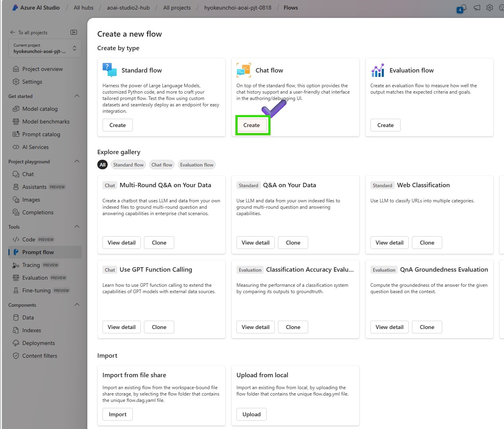The image size is (504, 429).
Task: Collapse the Components section chevron
Action: 77,305
